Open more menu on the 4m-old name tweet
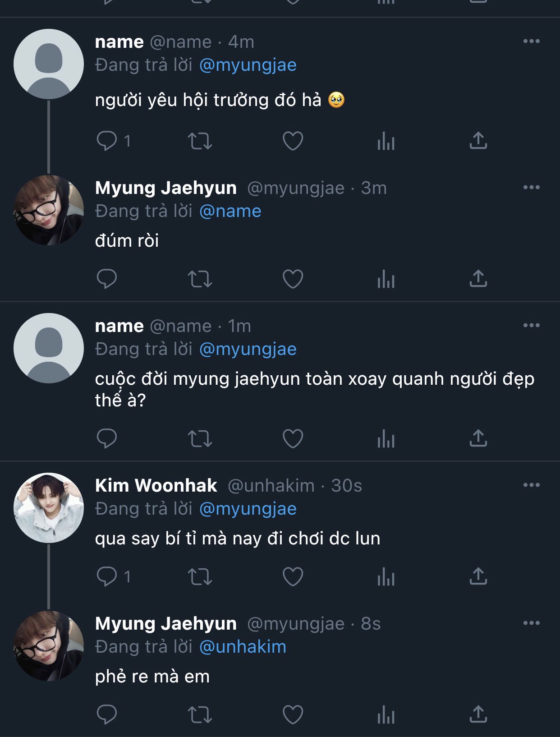The height and width of the screenshot is (737, 560). pos(531,41)
